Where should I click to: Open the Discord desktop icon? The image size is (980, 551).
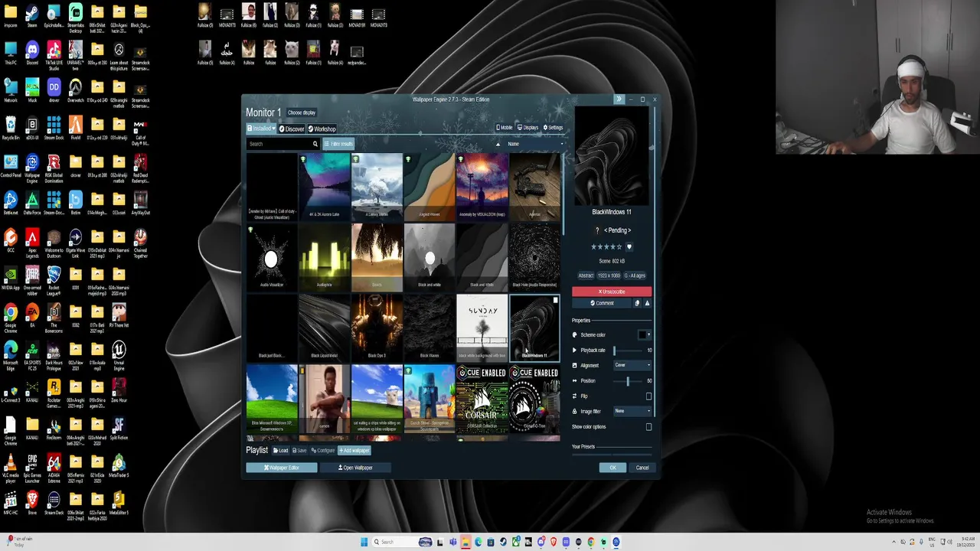[x=32, y=53]
